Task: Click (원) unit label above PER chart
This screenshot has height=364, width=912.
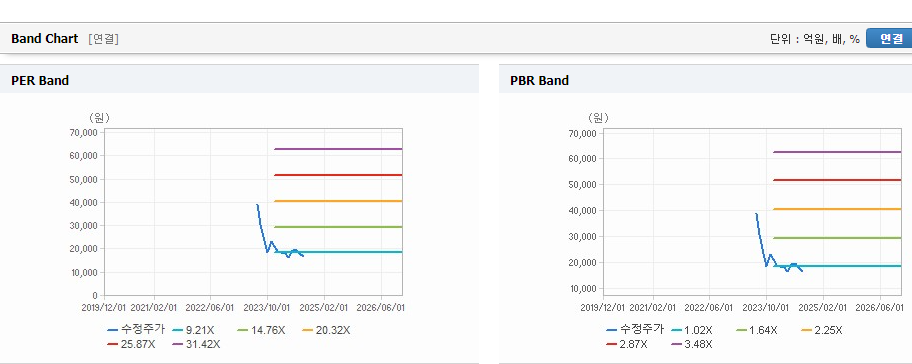Action: click(x=99, y=118)
